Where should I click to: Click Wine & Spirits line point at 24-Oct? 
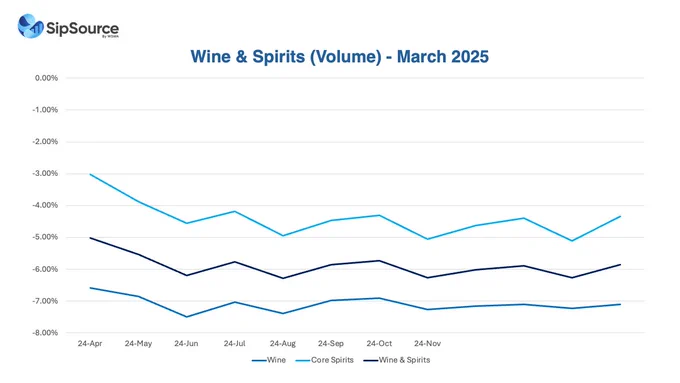379,261
